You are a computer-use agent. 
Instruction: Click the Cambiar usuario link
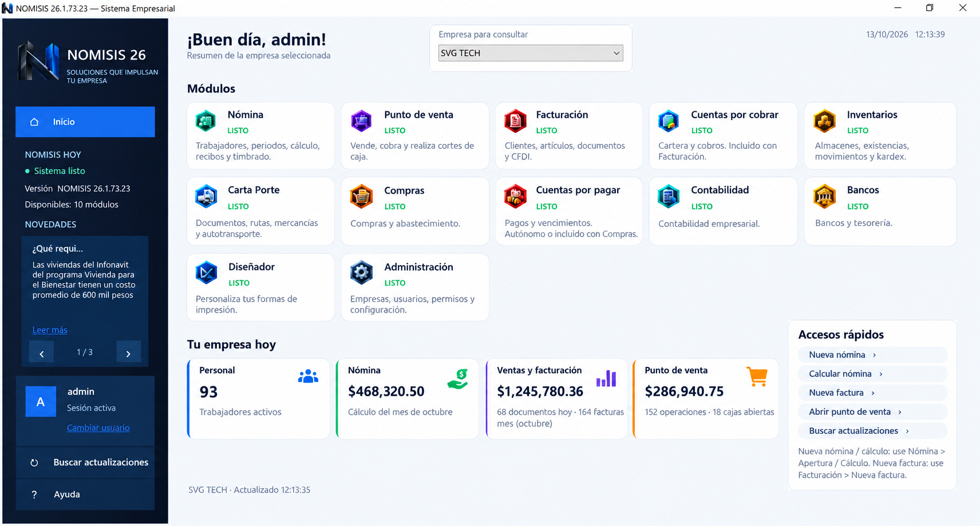(98, 428)
